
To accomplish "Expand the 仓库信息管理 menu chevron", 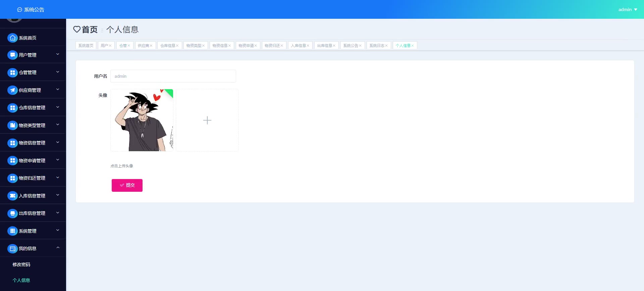I will tap(58, 107).
